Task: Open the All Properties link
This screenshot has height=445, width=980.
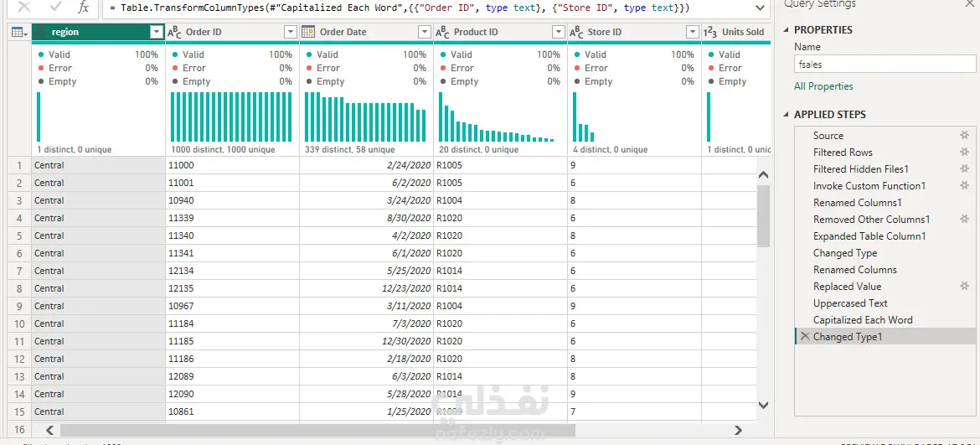Action: click(x=823, y=86)
